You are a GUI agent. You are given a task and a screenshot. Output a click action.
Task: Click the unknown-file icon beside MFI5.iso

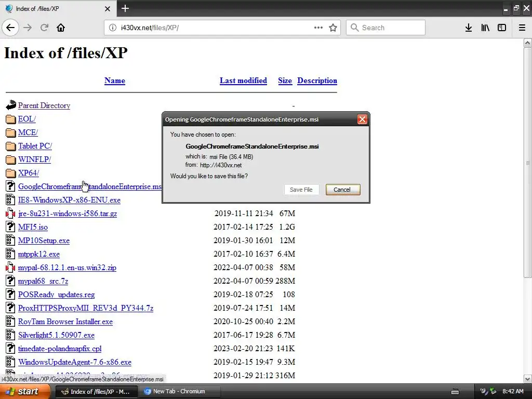(x=10, y=227)
